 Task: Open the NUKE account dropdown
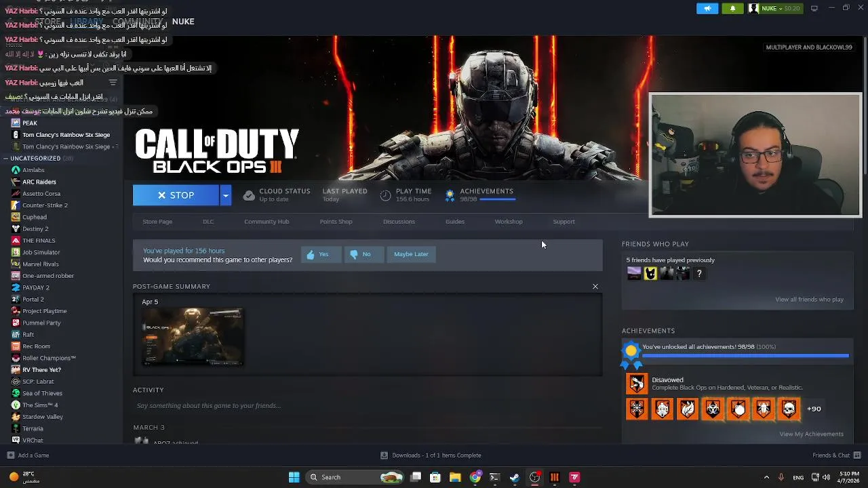(x=775, y=8)
